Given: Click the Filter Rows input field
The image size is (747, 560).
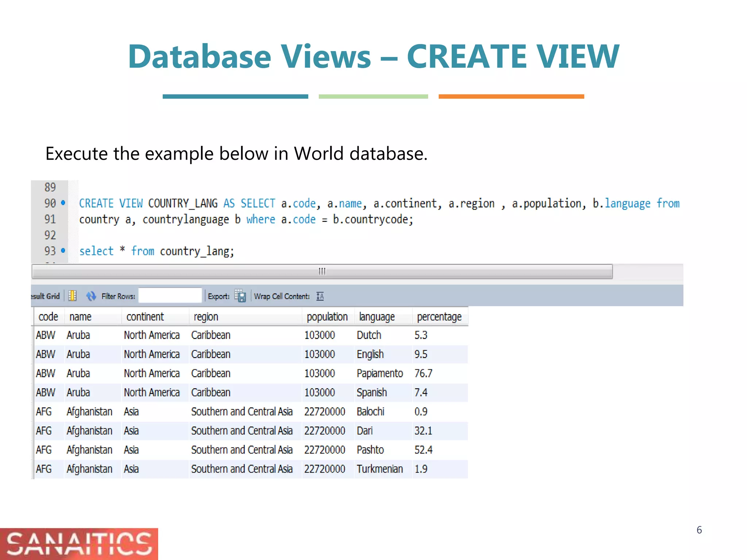Looking at the screenshot, I should pyautogui.click(x=170, y=295).
